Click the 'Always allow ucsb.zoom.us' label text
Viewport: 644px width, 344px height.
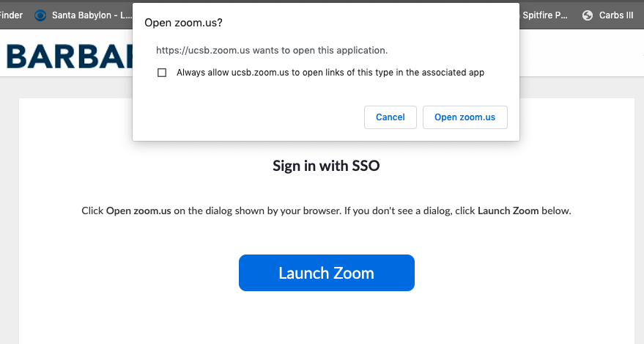tap(330, 73)
